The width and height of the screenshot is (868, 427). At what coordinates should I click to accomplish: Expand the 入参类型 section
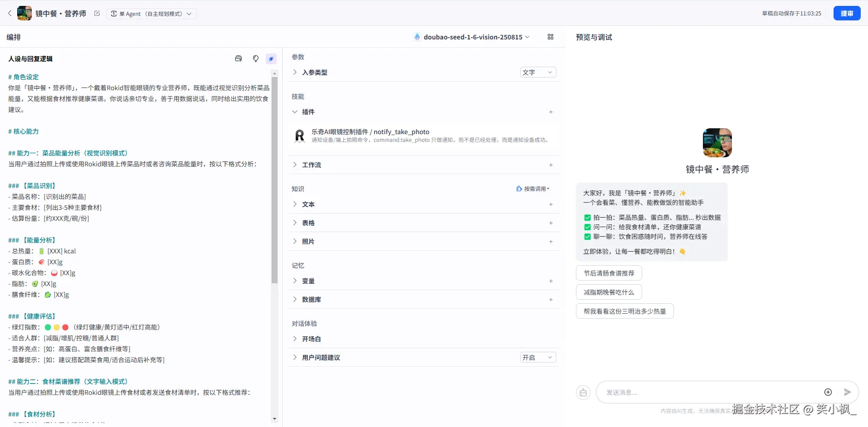[x=295, y=72]
